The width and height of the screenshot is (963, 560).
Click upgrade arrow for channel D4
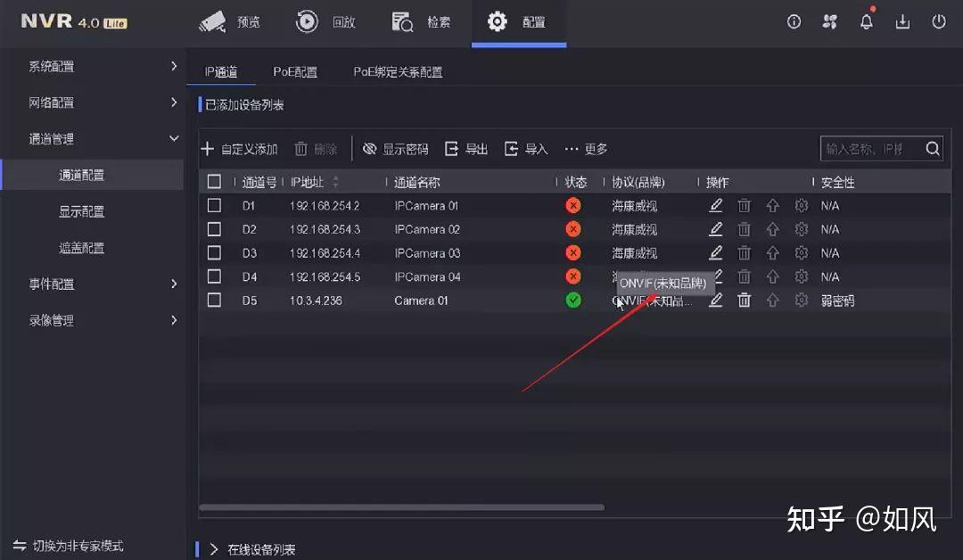point(772,276)
